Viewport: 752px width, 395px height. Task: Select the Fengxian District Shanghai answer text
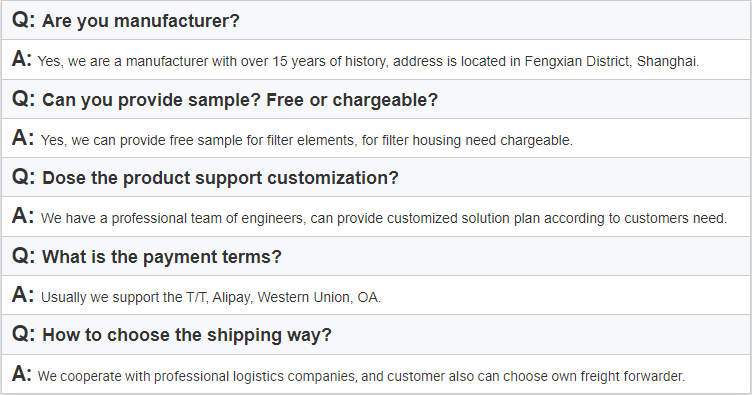click(x=368, y=61)
